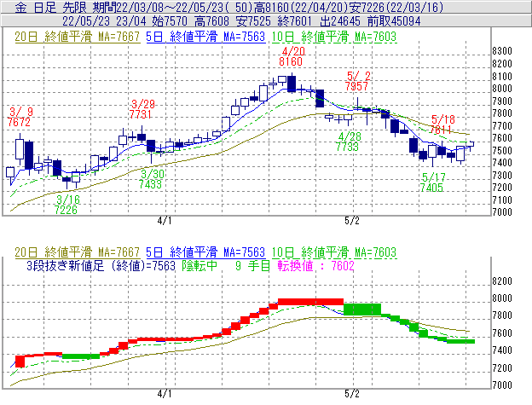
Task: Click the 3/28 7731 high annotation
Action: coord(142,109)
